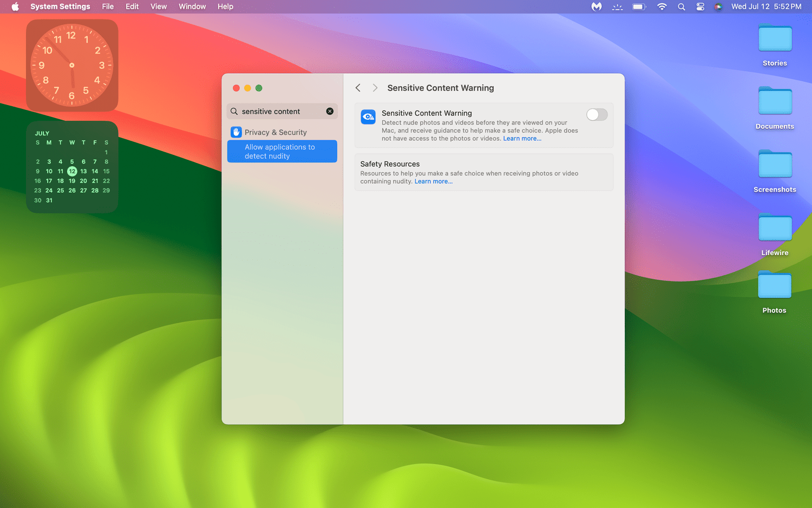Select Privacy & Security in the sidebar
The height and width of the screenshot is (508, 812).
pyautogui.click(x=275, y=132)
